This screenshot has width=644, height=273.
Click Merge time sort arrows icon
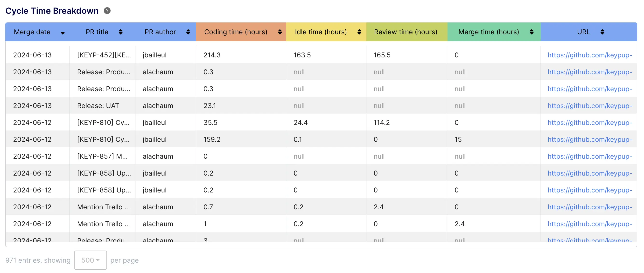pos(532,32)
